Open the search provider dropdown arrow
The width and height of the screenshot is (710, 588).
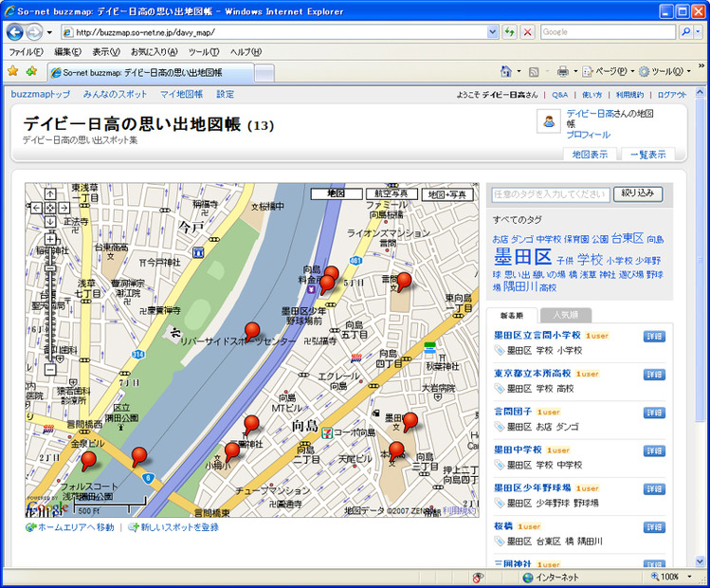click(x=698, y=32)
